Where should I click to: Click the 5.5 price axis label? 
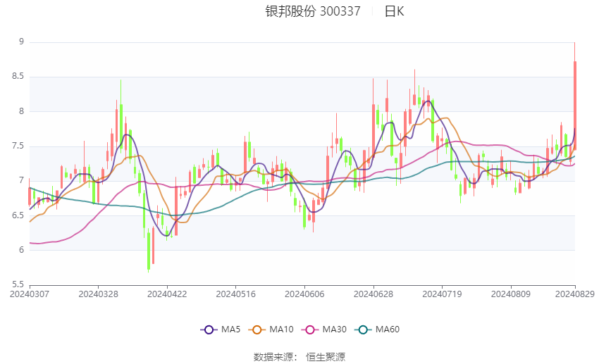tap(18, 284)
